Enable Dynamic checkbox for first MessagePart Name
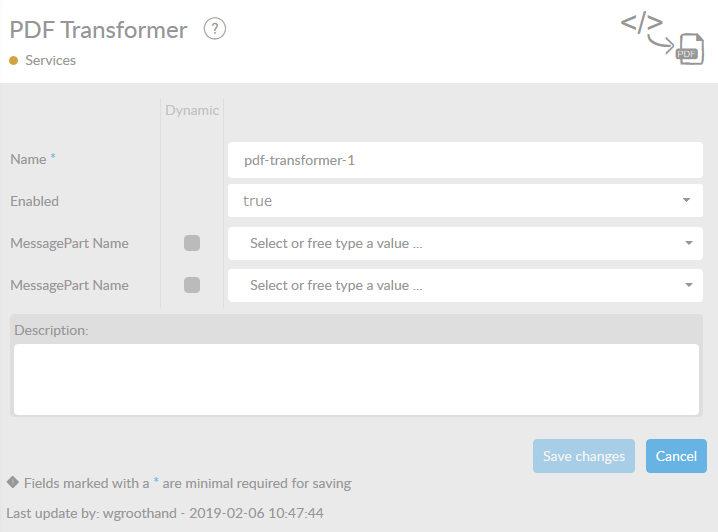This screenshot has height=532, width=718. pos(192,243)
